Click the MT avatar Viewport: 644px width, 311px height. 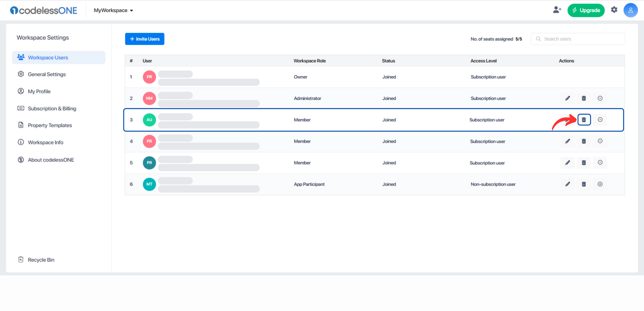149,184
